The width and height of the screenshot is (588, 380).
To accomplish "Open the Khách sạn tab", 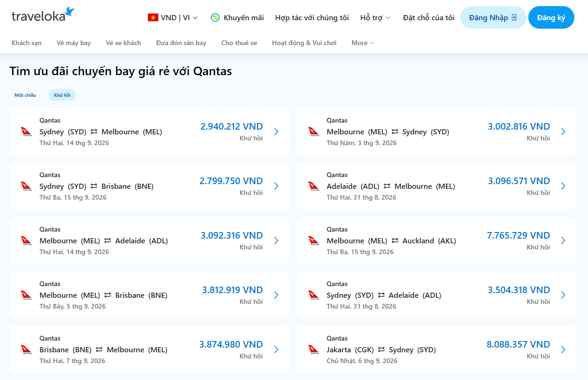I will coord(27,43).
